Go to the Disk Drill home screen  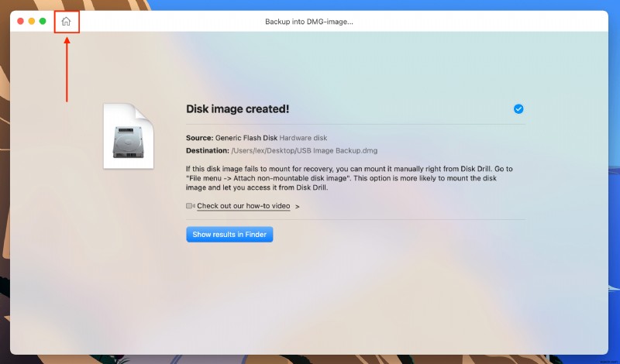click(x=66, y=22)
